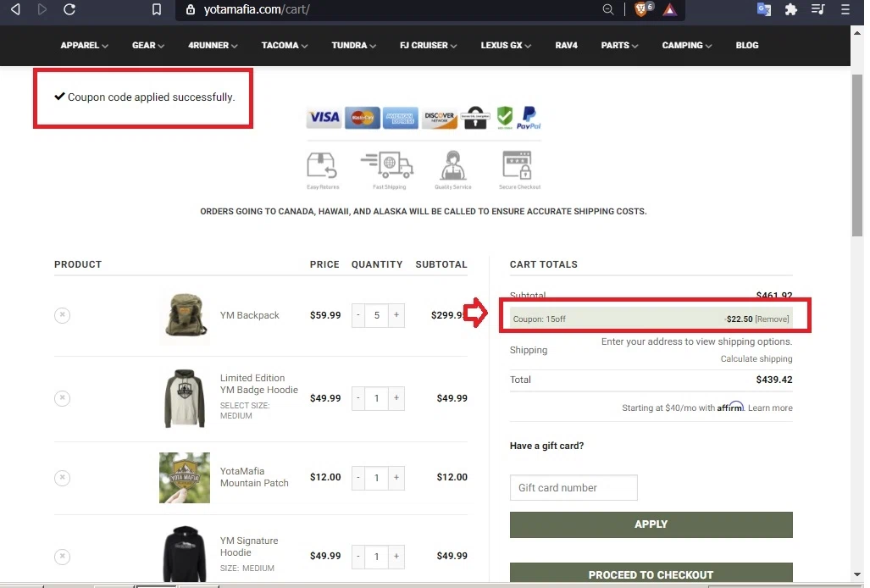The image size is (870, 588).
Task: Open the Affirm Learn more link
Action: point(770,408)
